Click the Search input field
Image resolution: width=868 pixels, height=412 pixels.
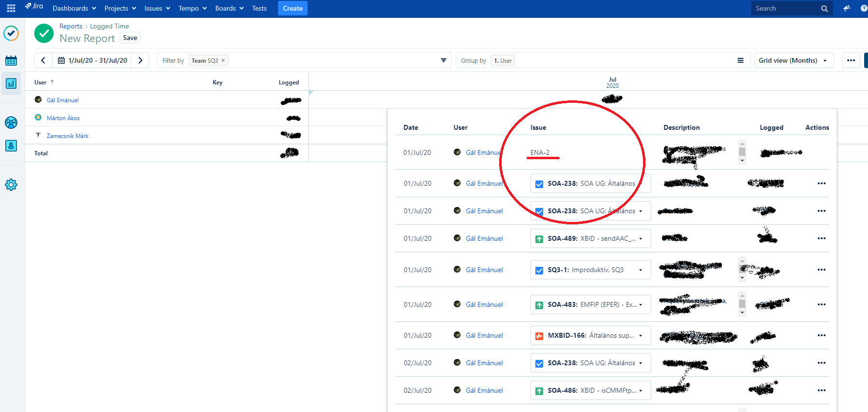click(785, 8)
